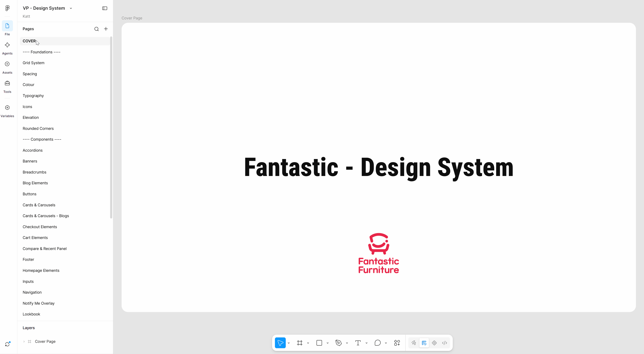Open the Buttons page
Viewport: 644px width, 354px height.
(x=65, y=194)
